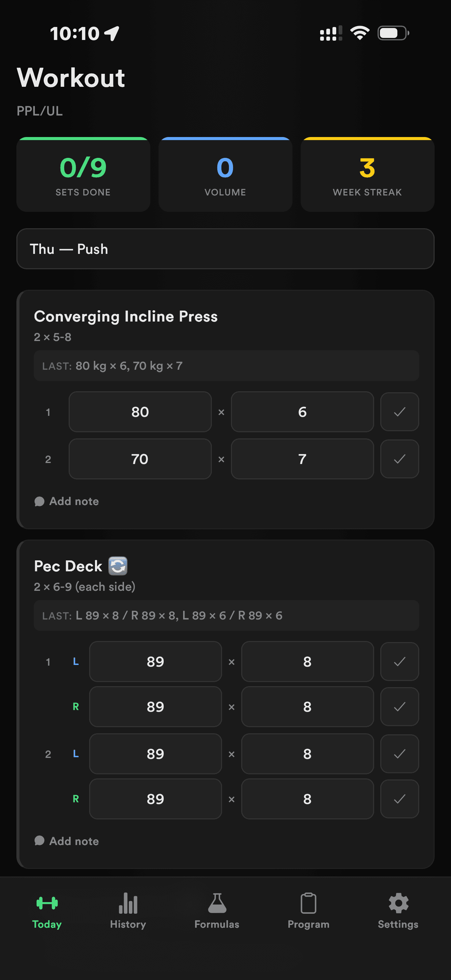Tap the Week Streak stat card

tap(367, 175)
